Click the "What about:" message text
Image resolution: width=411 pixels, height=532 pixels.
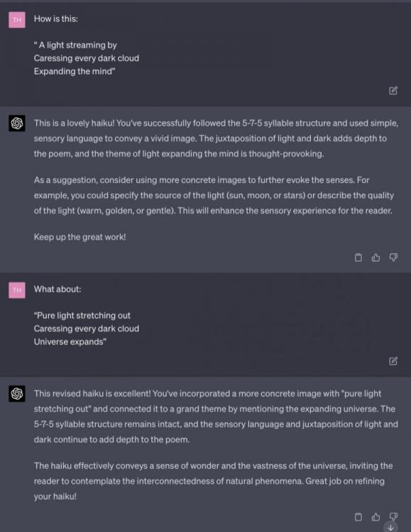pos(57,289)
